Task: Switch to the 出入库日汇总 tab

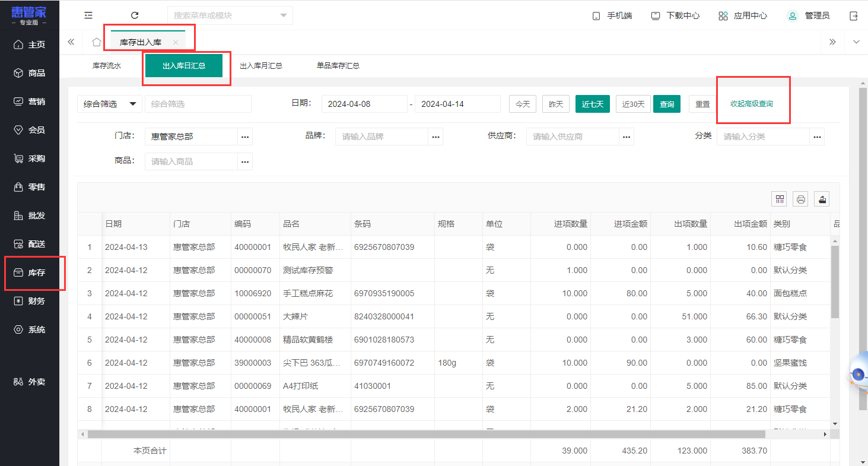Action: [x=184, y=66]
